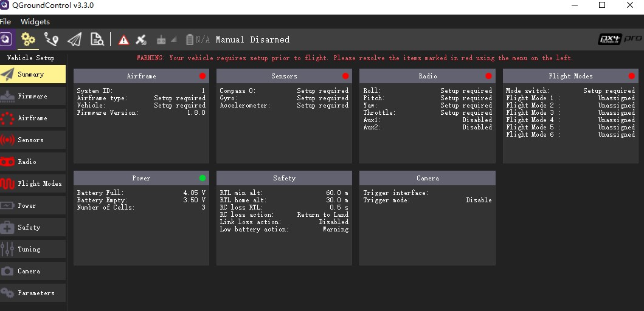Open the Widgets menu
The width and height of the screenshot is (644, 311).
pos(35,22)
